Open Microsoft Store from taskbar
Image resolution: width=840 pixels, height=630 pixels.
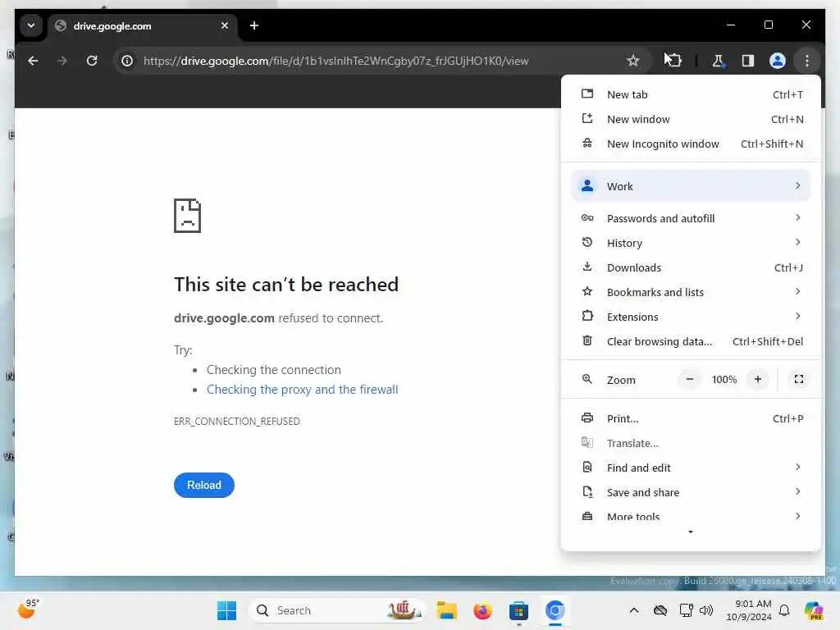click(518, 610)
